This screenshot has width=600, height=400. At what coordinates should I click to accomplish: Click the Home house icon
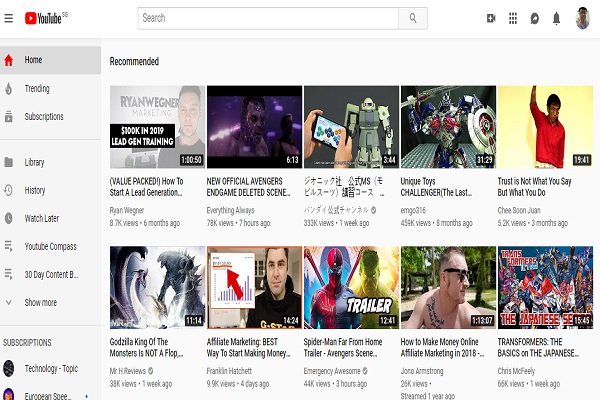(x=8, y=60)
